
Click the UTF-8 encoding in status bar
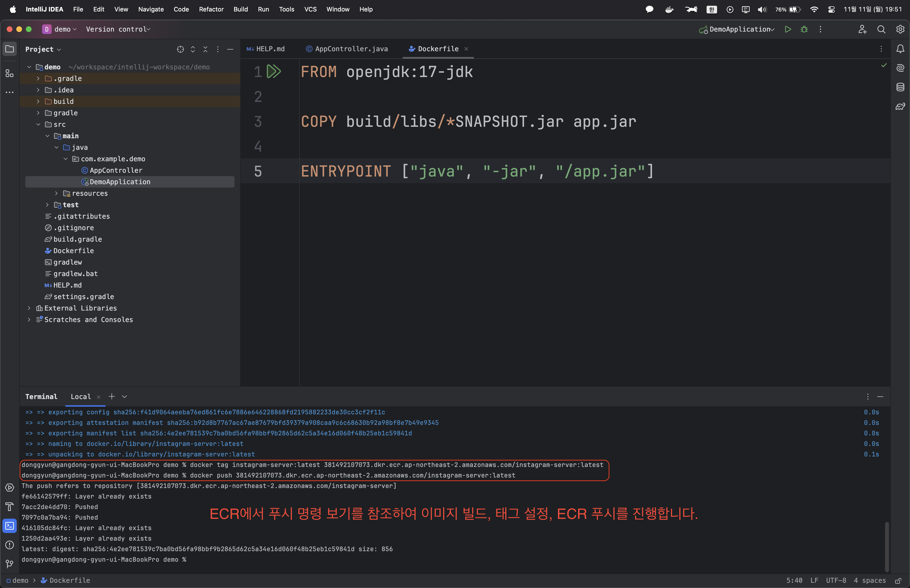[836, 580]
